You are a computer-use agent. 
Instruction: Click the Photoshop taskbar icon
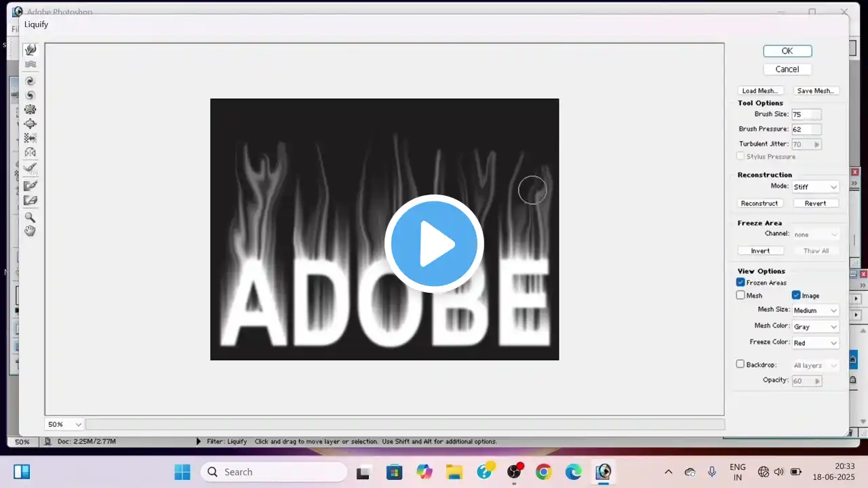pos(603,472)
